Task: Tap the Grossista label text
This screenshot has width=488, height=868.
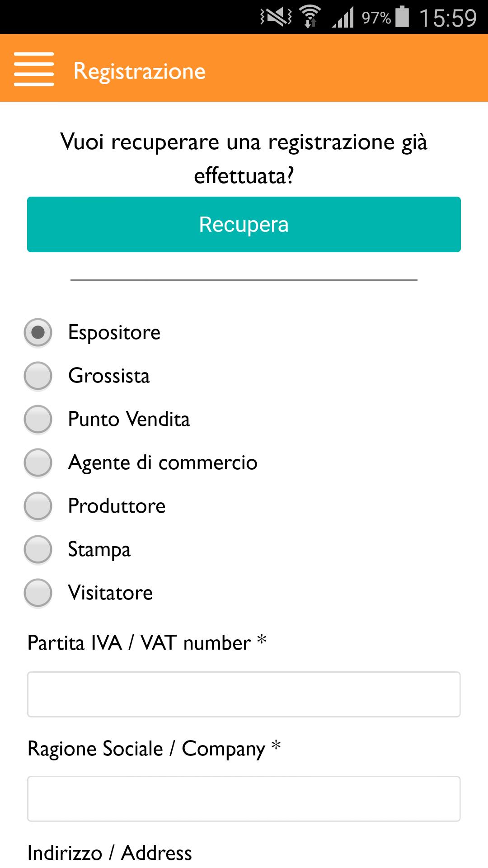Action: [x=109, y=376]
